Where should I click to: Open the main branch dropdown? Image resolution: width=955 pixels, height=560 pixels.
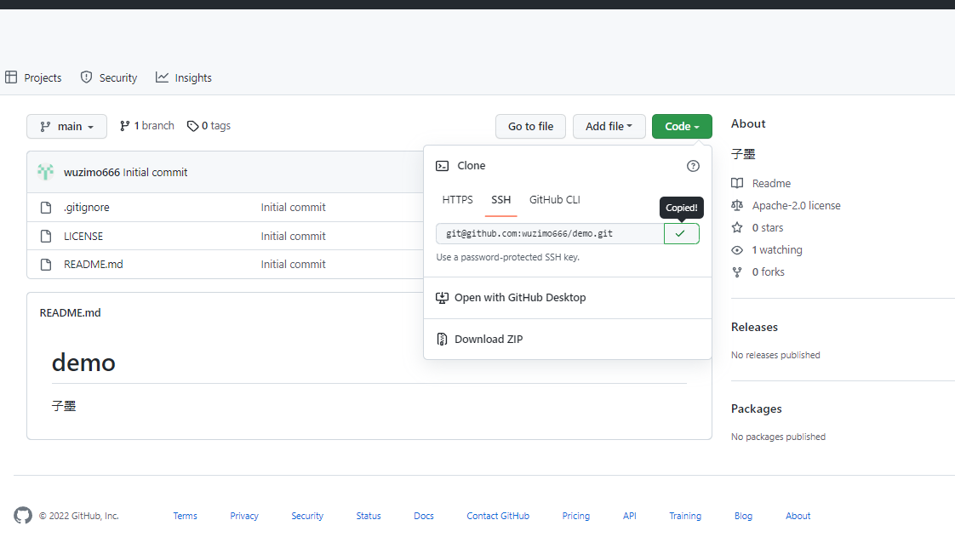[x=66, y=126]
